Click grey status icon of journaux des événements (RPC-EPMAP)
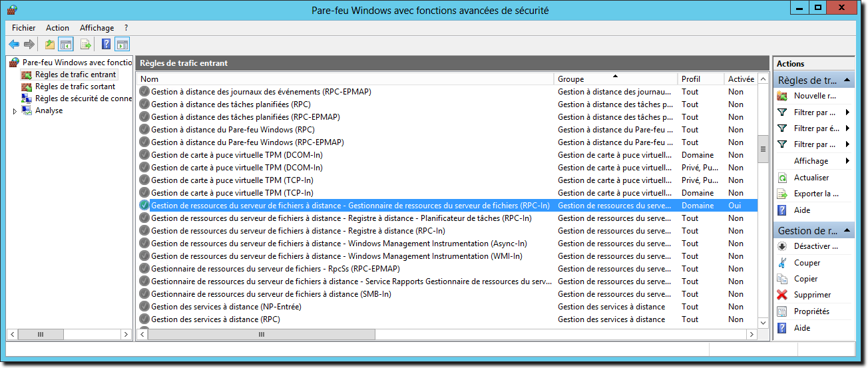Image resolution: width=868 pixels, height=368 pixels. tap(144, 92)
